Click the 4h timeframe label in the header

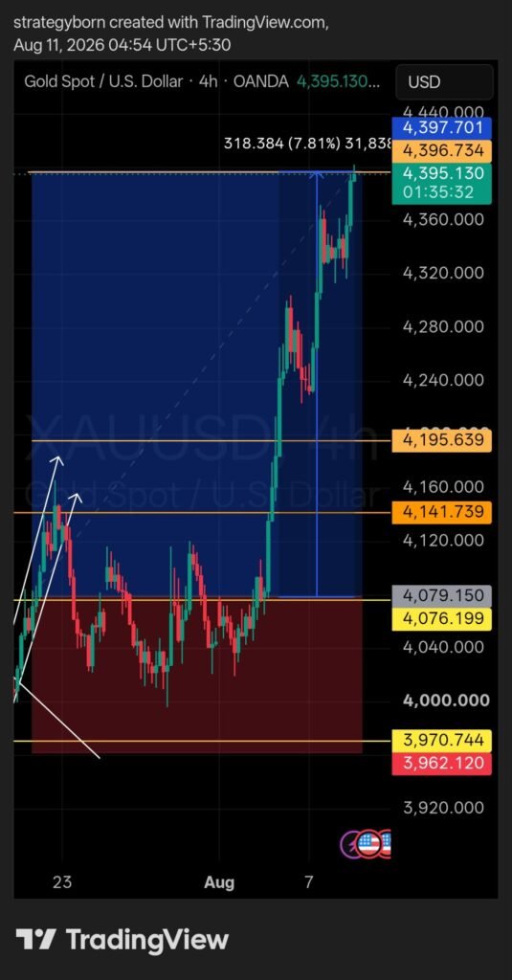209,82
